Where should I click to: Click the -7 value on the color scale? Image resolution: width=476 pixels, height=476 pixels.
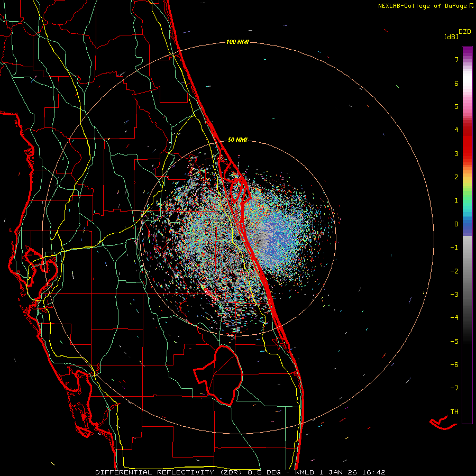point(454,388)
